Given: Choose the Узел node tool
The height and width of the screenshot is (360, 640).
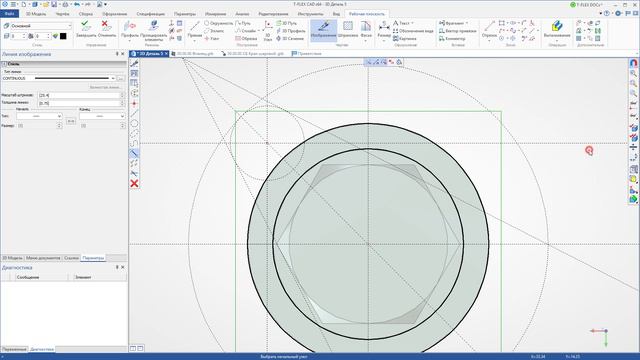Looking at the screenshot, I should [x=212, y=38].
